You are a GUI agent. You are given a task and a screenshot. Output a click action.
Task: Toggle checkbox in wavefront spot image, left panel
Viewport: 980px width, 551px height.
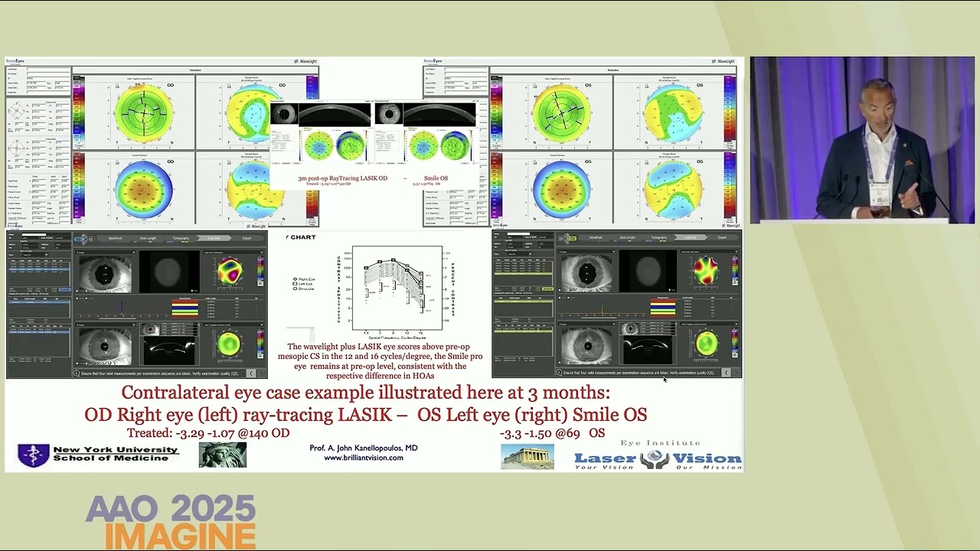coord(192,291)
